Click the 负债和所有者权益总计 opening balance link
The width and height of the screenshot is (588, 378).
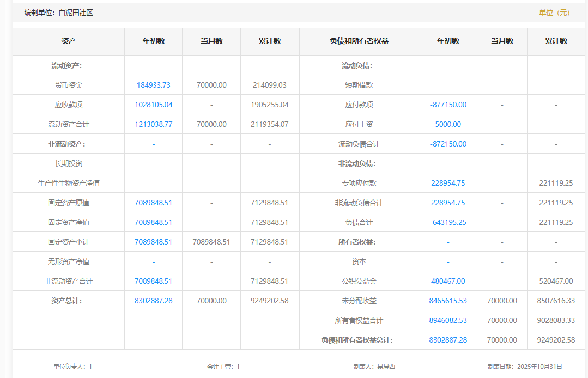(x=448, y=340)
